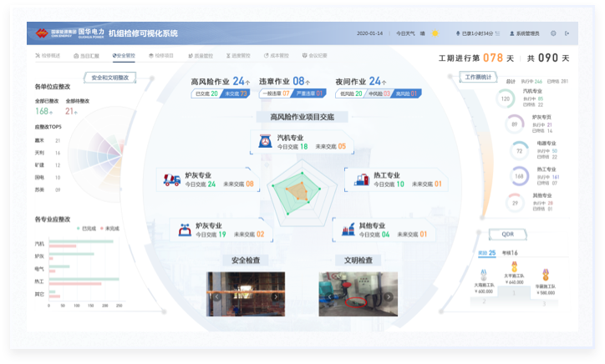Click the 文明检查 photo thumbnail
This screenshot has width=605, height=364.
pyautogui.click(x=358, y=294)
